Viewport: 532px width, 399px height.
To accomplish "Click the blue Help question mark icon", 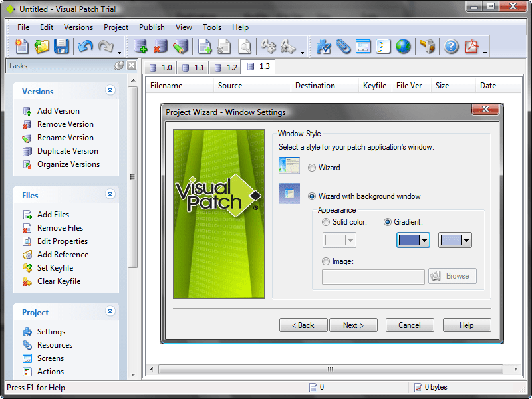I will coord(452,46).
